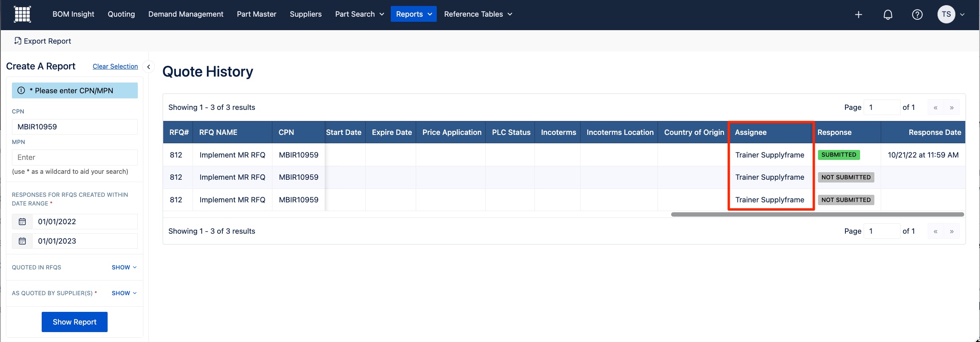Click the green SUBMITTED status badge
The image size is (980, 342).
(839, 155)
